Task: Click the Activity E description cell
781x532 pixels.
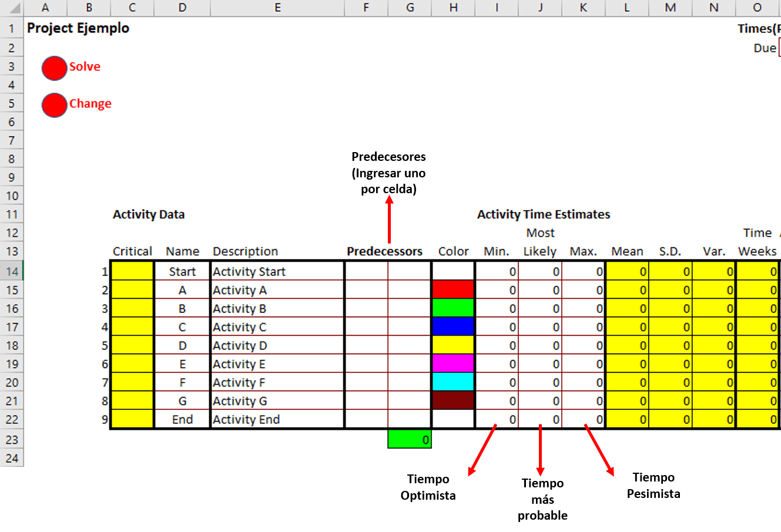Action: click(x=277, y=363)
